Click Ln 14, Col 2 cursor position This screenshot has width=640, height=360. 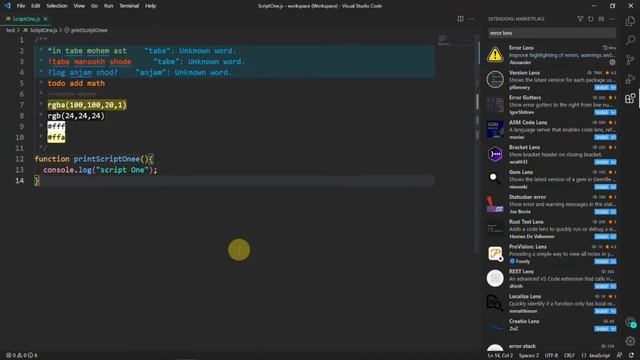pyautogui.click(x=500, y=356)
